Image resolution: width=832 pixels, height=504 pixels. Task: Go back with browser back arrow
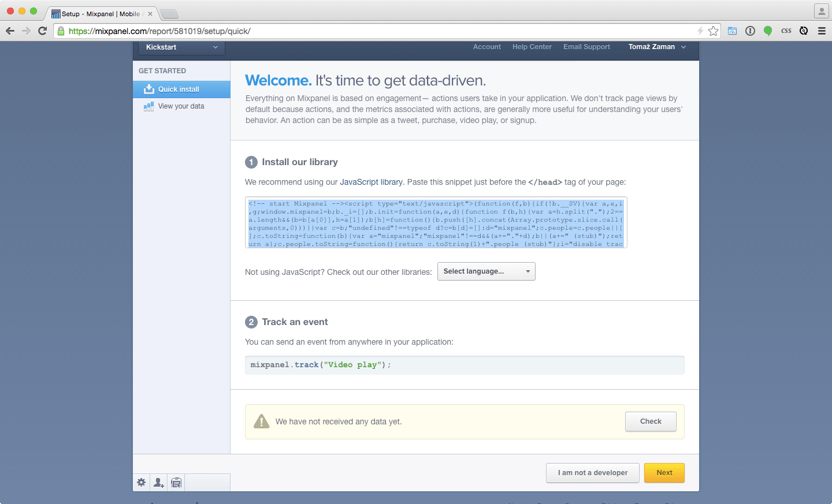10,31
